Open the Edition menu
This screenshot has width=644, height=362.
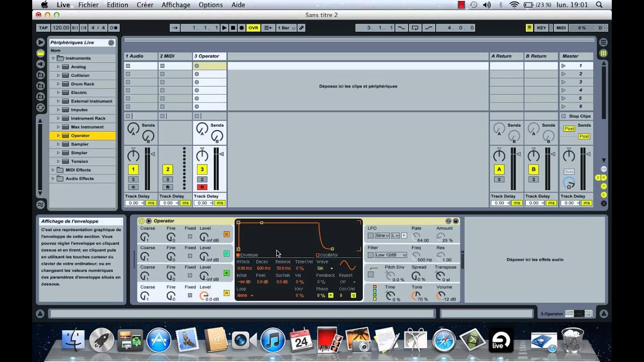coord(117,5)
